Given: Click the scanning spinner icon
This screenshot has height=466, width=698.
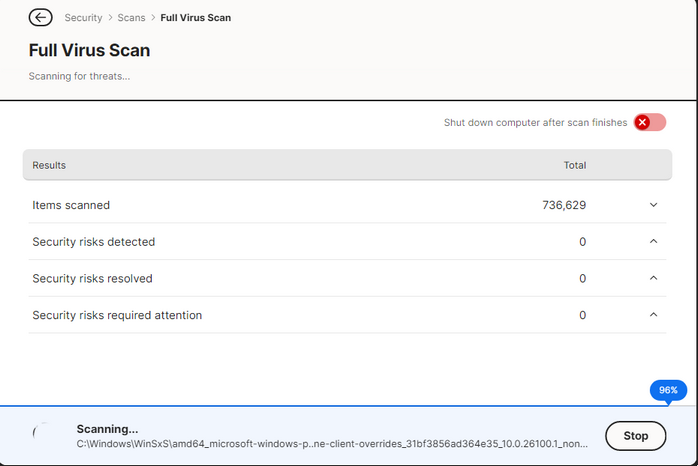Looking at the screenshot, I should pos(40,435).
